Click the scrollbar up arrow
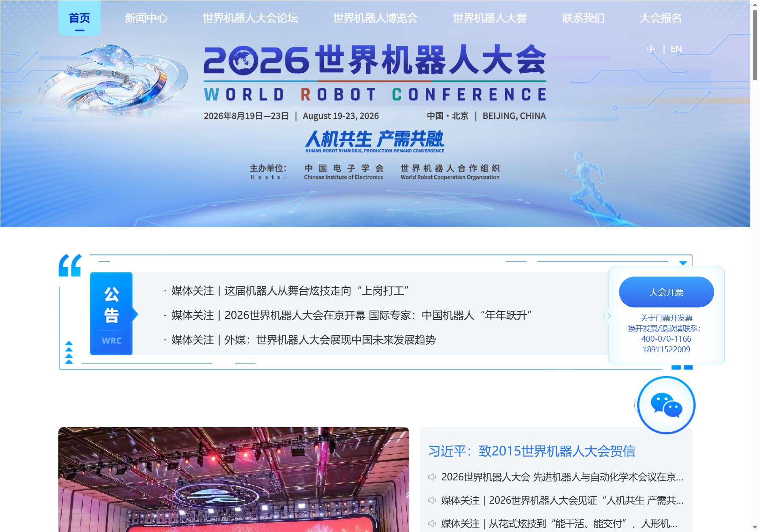The width and height of the screenshot is (759, 532). coord(755,4)
